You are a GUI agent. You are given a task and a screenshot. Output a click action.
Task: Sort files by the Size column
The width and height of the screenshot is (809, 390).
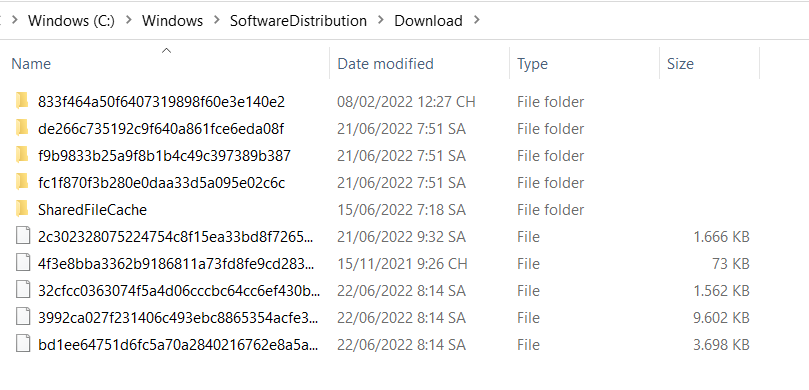680,63
